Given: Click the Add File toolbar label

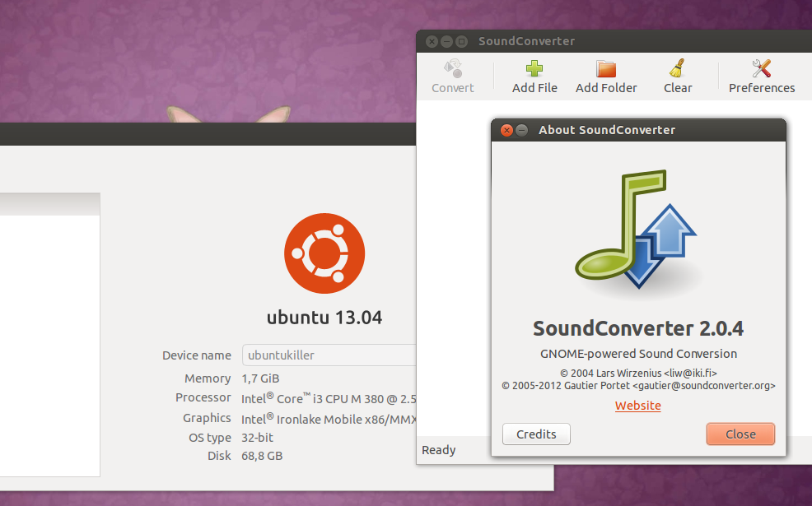Looking at the screenshot, I should tap(534, 87).
